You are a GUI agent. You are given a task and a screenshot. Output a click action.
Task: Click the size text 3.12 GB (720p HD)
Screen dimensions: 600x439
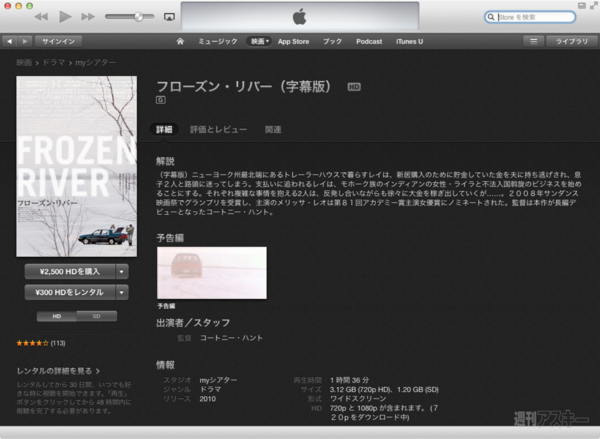pos(360,390)
